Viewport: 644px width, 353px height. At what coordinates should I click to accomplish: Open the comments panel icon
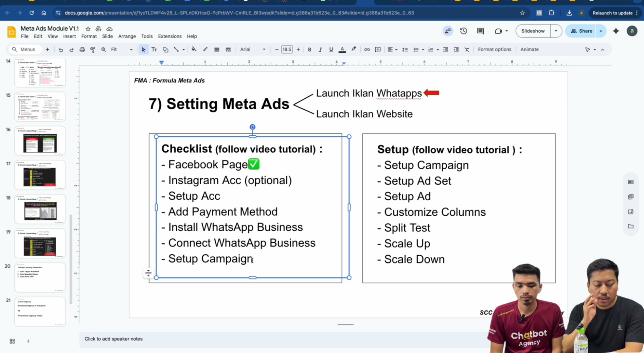tap(480, 31)
